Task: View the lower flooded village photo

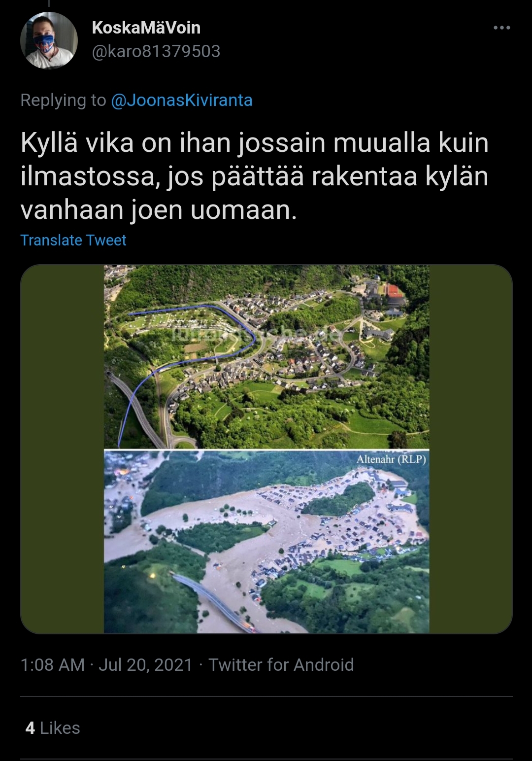Action: 266,542
